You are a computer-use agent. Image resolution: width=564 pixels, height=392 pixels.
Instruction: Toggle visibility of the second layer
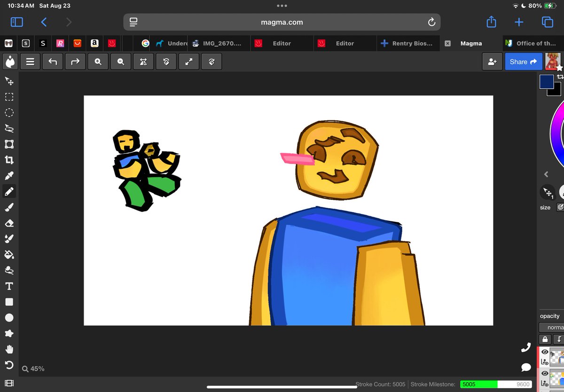545,374
